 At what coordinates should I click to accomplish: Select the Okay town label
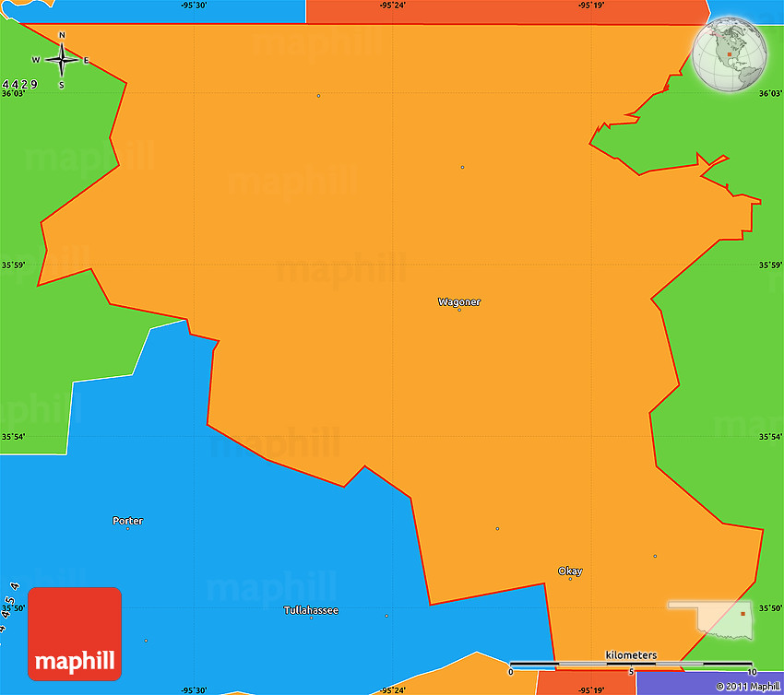(x=570, y=571)
